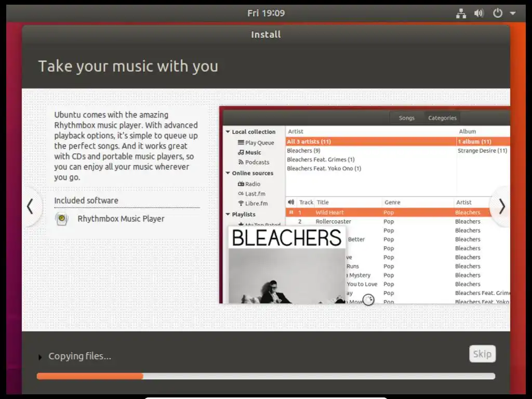Click the Wild Heart track title
The height and width of the screenshot is (399, 532).
[329, 212]
